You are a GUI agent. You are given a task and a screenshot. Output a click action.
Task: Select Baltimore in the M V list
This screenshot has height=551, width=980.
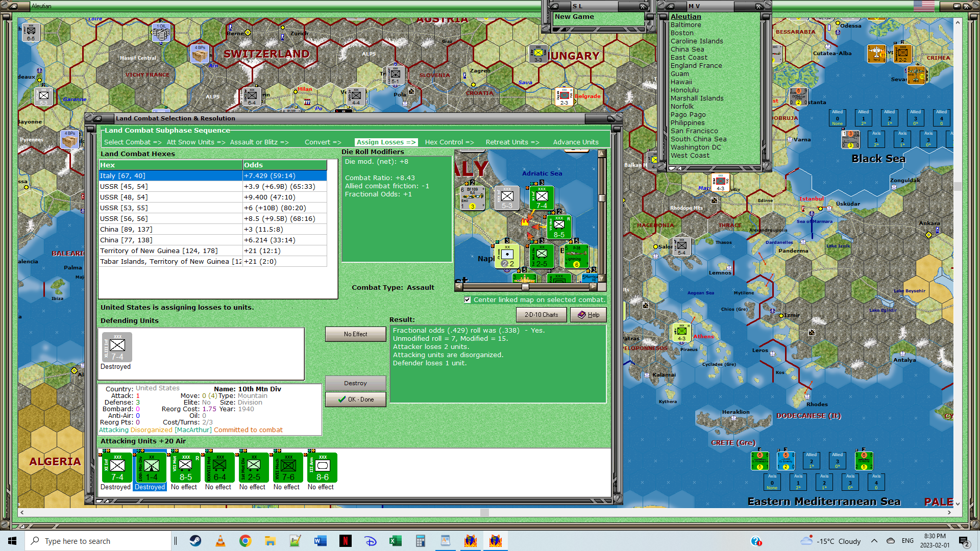(685, 24)
